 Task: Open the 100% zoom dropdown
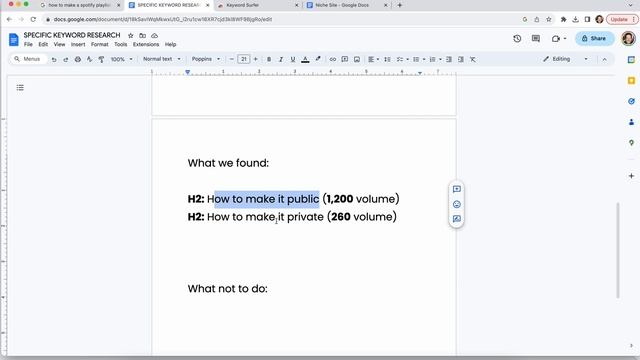point(122,60)
